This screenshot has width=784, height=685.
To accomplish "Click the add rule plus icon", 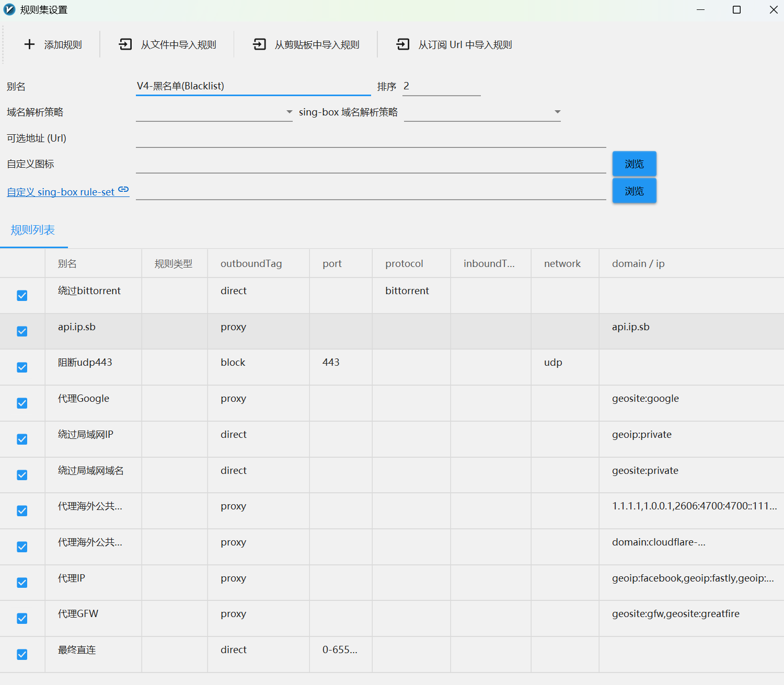I will 30,44.
